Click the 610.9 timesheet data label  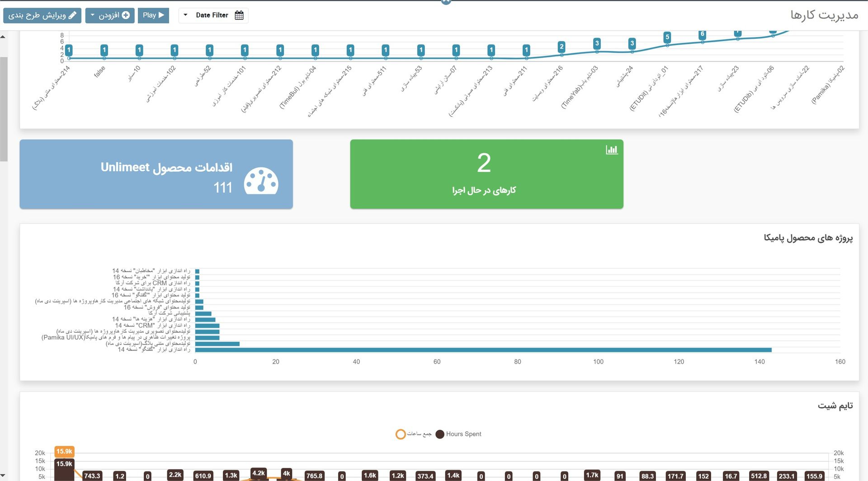203,476
